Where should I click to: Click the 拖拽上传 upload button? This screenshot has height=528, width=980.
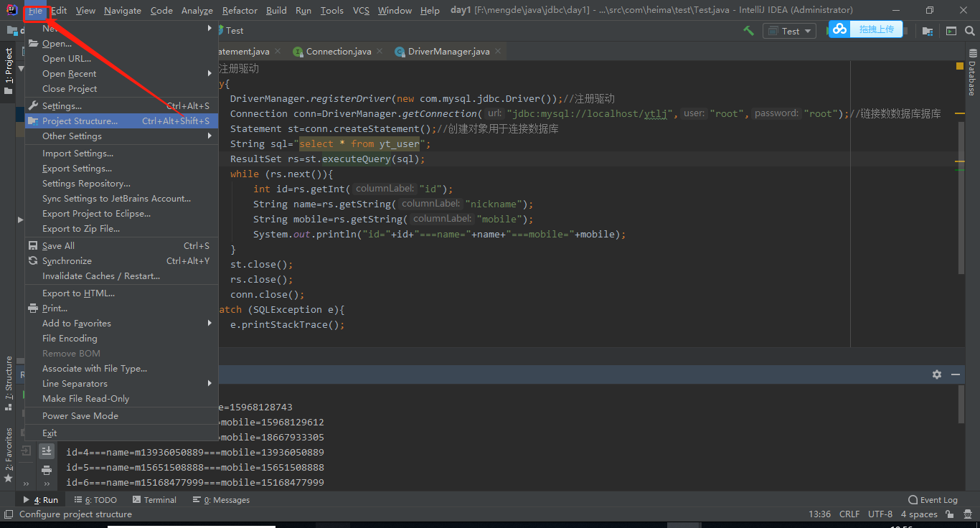[x=876, y=29]
